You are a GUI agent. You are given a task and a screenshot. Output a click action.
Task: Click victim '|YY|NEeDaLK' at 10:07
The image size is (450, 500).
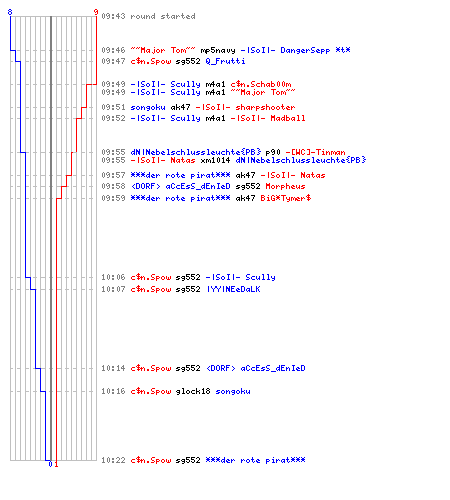pos(233,289)
